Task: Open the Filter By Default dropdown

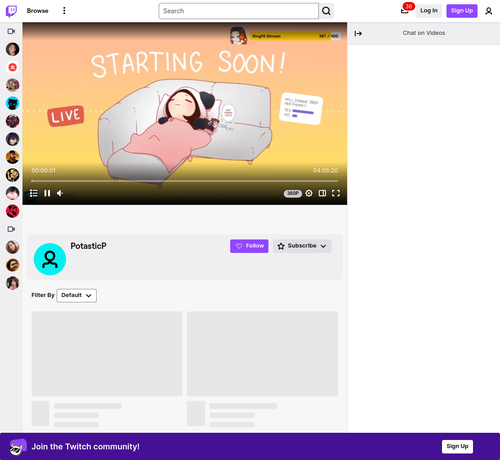Action: (77, 296)
